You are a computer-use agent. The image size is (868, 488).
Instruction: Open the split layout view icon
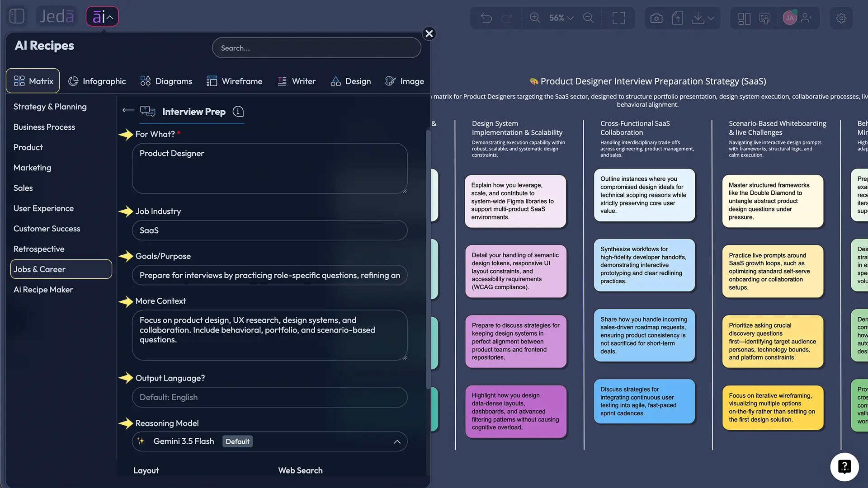744,19
